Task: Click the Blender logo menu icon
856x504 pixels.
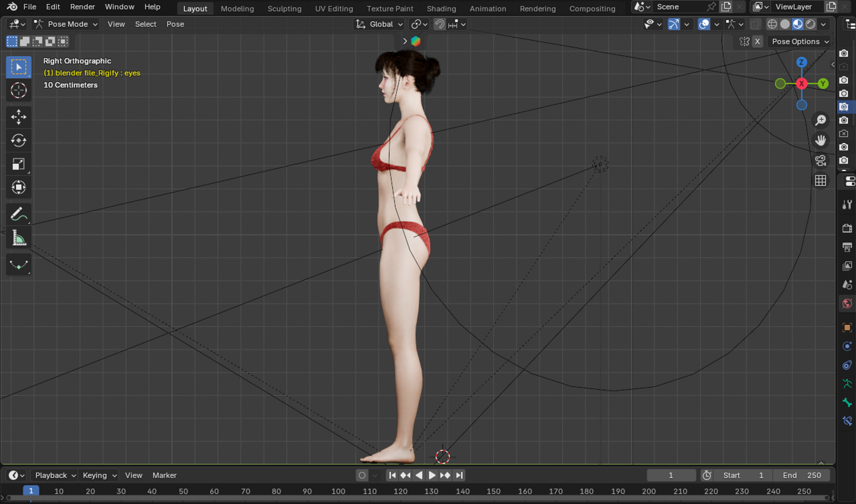Action: [x=12, y=7]
